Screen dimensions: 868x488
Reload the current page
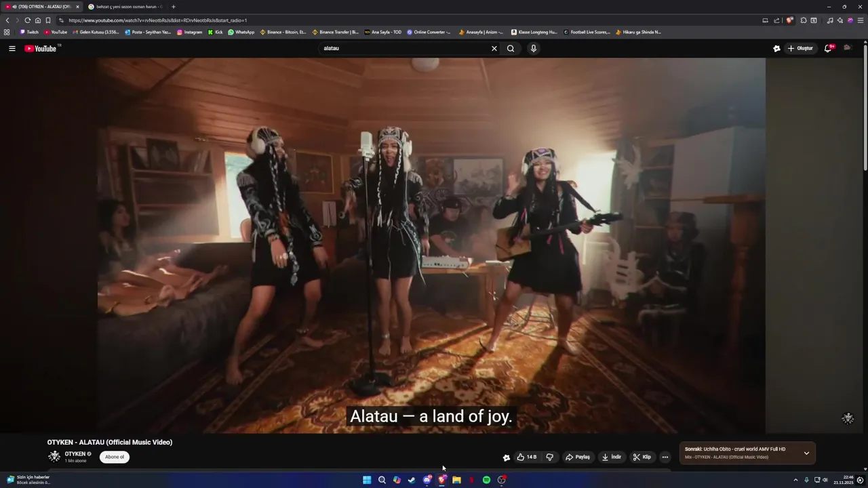click(x=27, y=20)
